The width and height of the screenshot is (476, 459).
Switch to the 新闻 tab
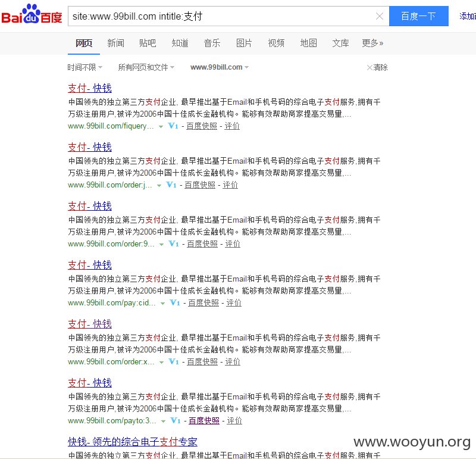[x=115, y=43]
